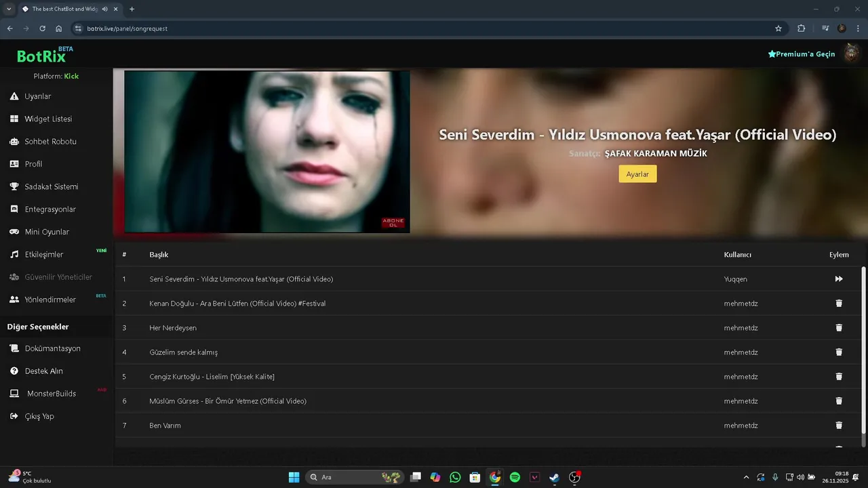The image size is (868, 488).
Task: Click Çıkış Yap to log out
Action: [x=39, y=416]
